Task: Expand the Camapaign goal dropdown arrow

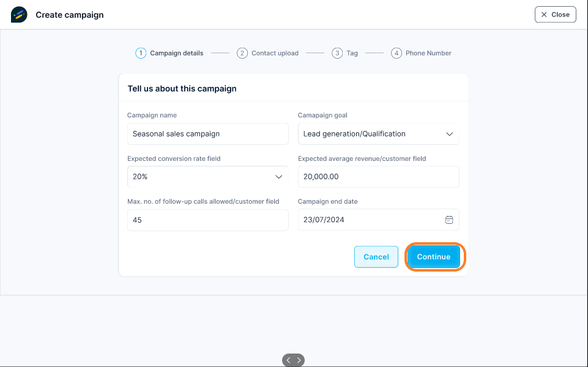Action: pos(449,134)
